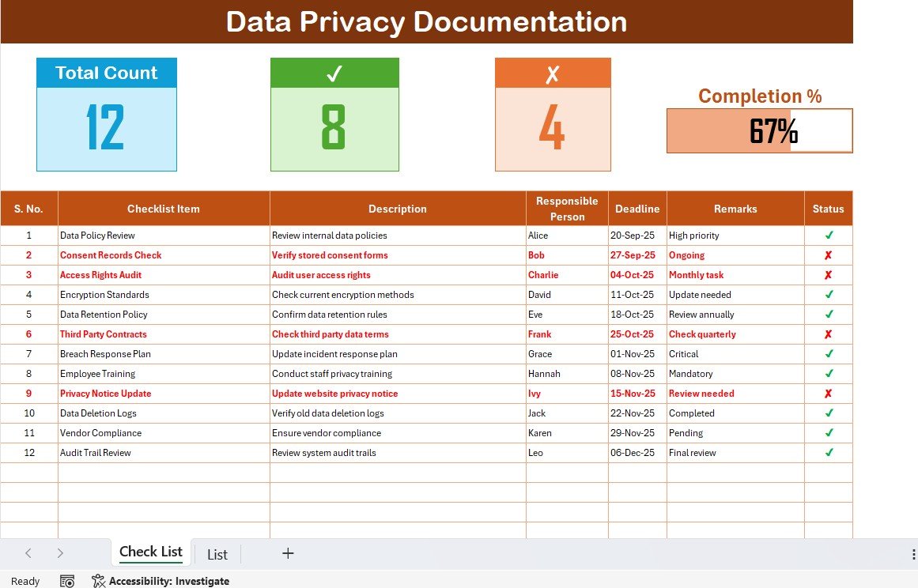Select the Total Count card
The width and height of the screenshot is (918, 588).
[x=106, y=114]
